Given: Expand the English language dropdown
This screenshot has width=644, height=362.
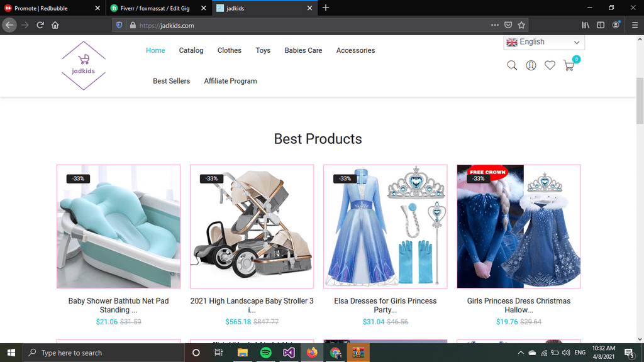Looking at the screenshot, I should pos(544,42).
